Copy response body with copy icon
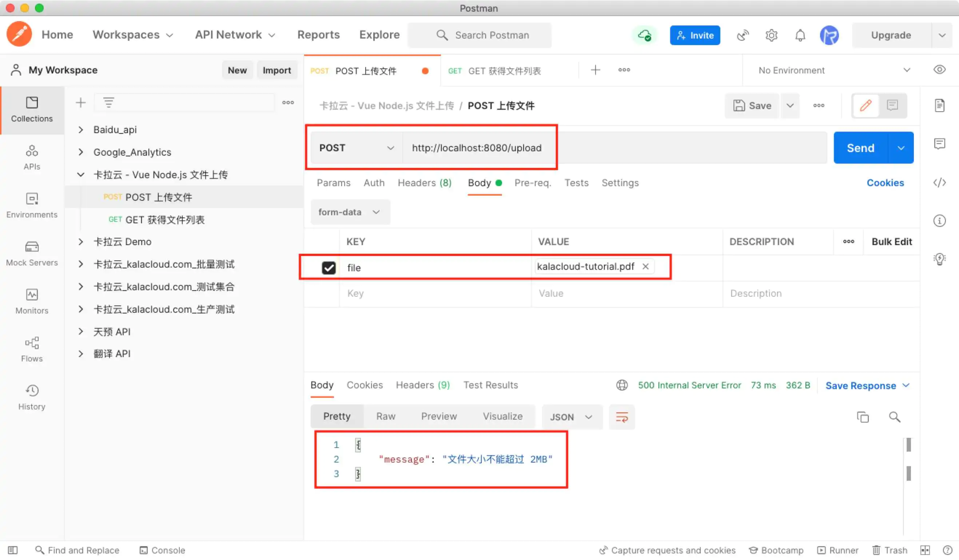Viewport: 959px width, 560px height. [x=862, y=417]
